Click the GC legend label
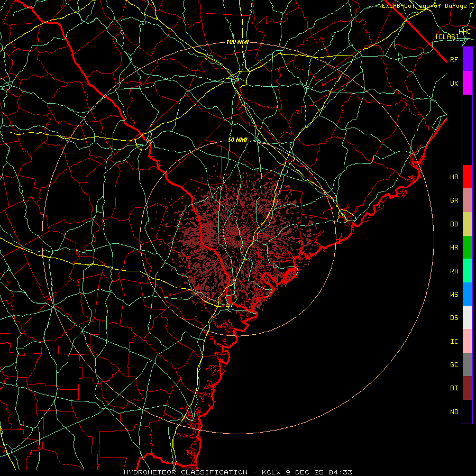476x476 pixels. (x=454, y=365)
